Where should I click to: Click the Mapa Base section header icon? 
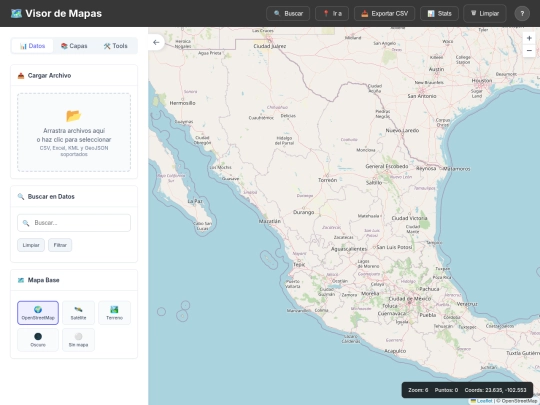[21, 280]
